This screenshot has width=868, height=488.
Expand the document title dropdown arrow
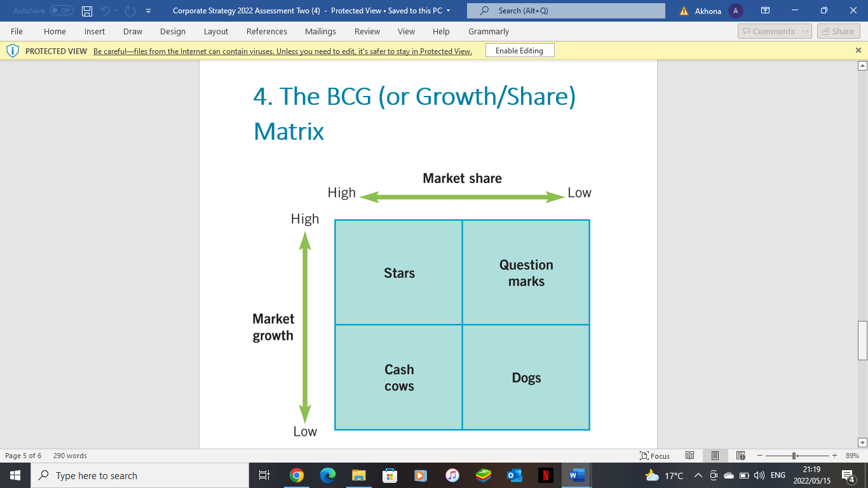(449, 11)
